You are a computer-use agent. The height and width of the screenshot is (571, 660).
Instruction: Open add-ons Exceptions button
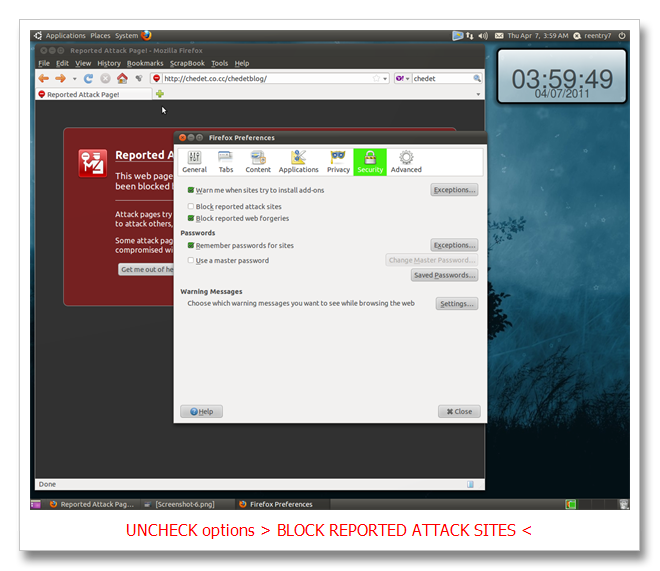point(454,190)
